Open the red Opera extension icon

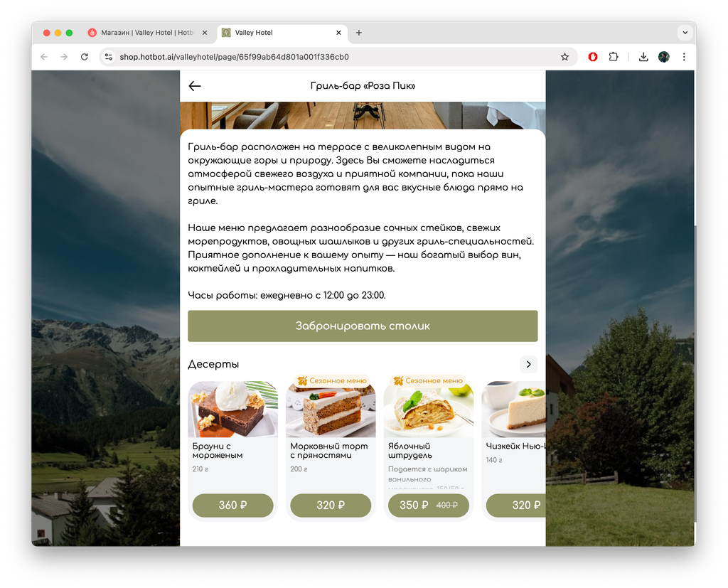[593, 57]
